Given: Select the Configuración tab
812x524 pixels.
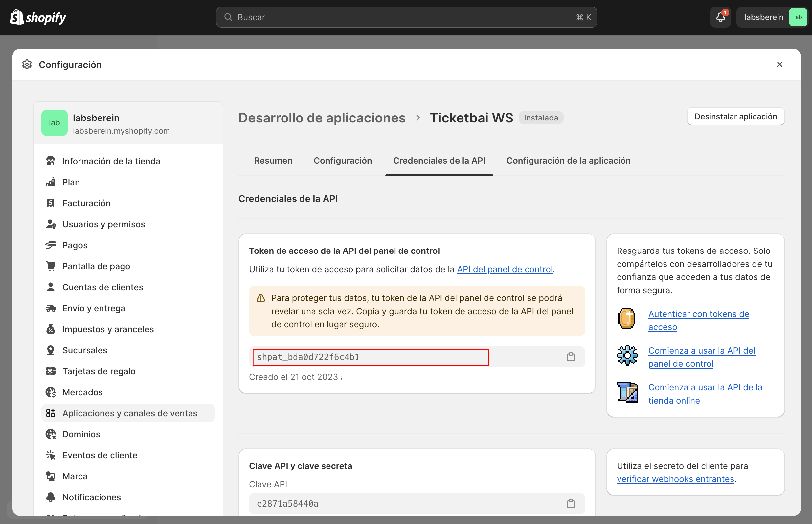Looking at the screenshot, I should [342, 161].
